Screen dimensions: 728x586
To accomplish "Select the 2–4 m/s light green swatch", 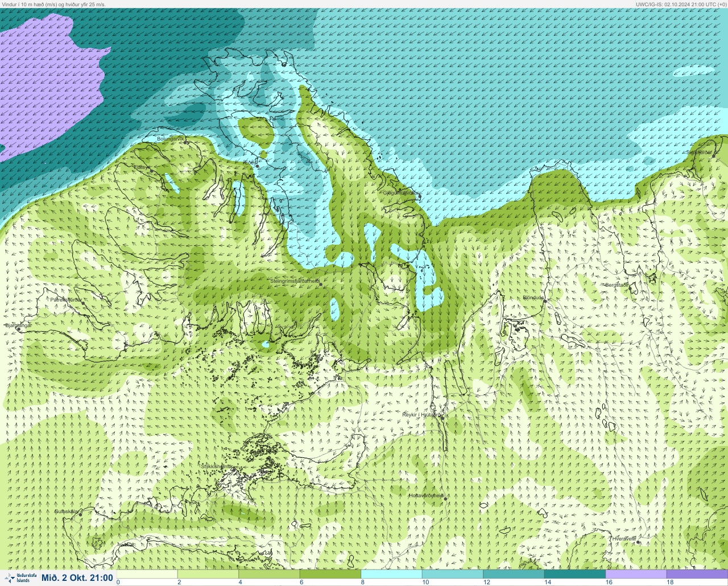I will pos(208,574).
